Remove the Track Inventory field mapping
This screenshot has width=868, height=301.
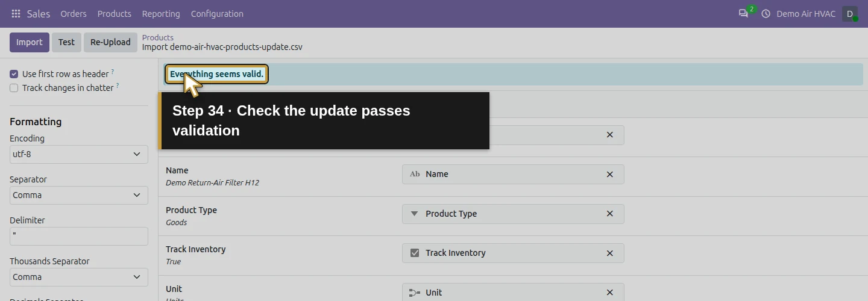609,253
